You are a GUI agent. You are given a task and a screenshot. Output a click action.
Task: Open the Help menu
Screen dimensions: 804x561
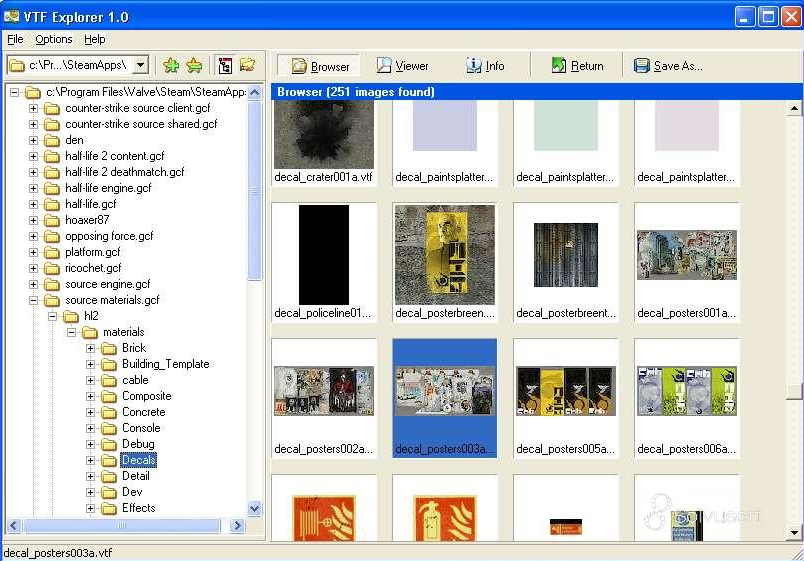tap(94, 39)
